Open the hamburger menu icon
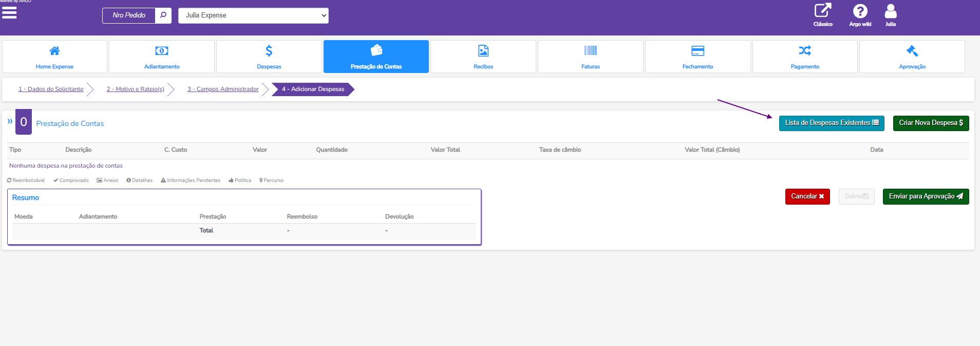980x346 pixels. [9, 13]
